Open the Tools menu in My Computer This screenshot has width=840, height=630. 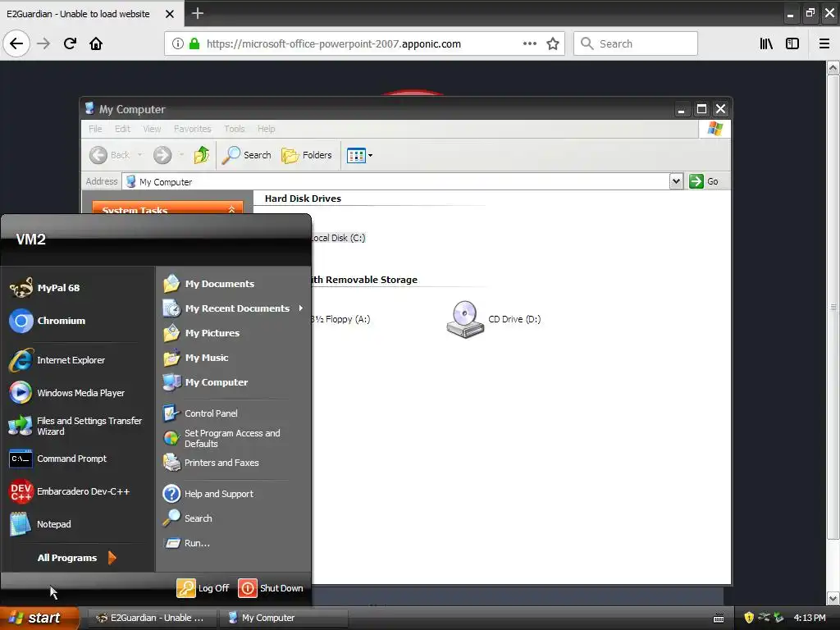(234, 129)
